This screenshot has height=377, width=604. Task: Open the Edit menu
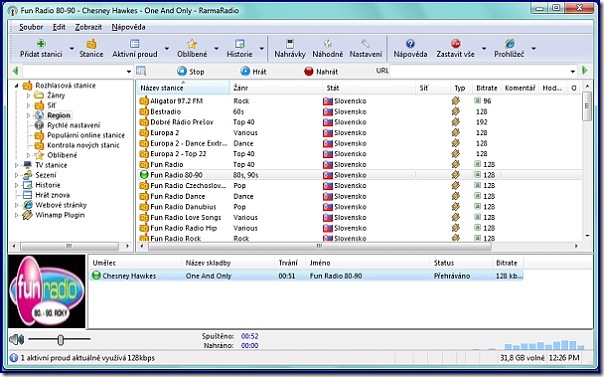(59, 27)
